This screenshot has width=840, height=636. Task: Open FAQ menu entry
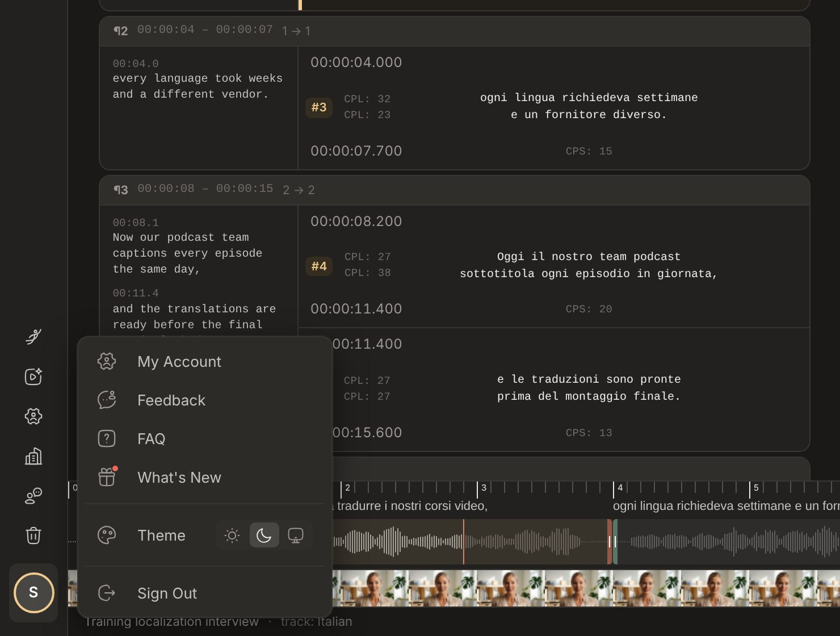205,438
